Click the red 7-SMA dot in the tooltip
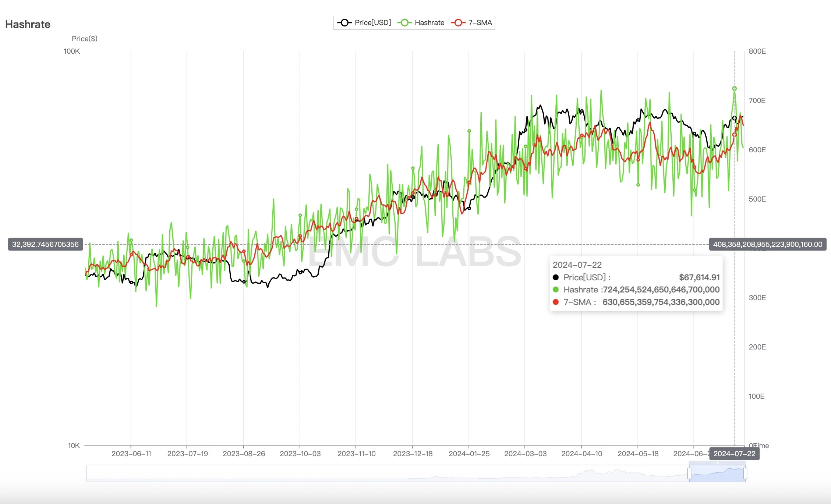The width and height of the screenshot is (831, 504). [556, 302]
